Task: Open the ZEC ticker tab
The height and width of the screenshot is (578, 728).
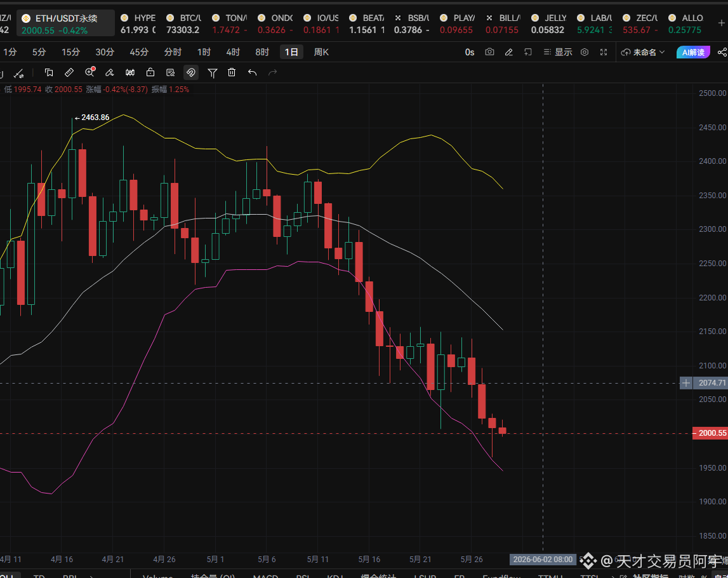Action: click(x=640, y=24)
